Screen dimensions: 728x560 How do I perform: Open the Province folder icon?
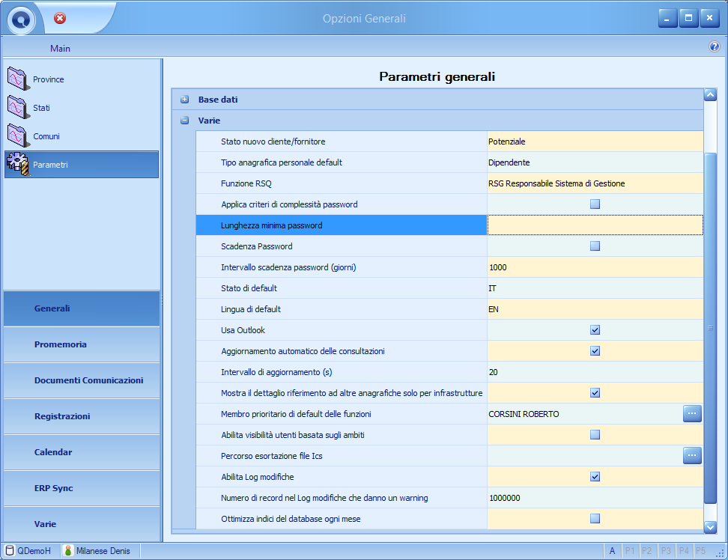(19, 79)
